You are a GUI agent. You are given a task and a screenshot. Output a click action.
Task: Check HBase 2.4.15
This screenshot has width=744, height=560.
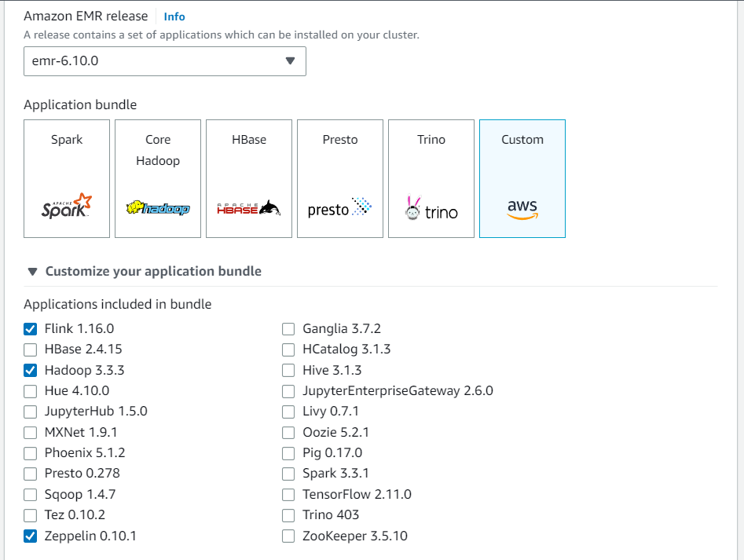(30, 350)
